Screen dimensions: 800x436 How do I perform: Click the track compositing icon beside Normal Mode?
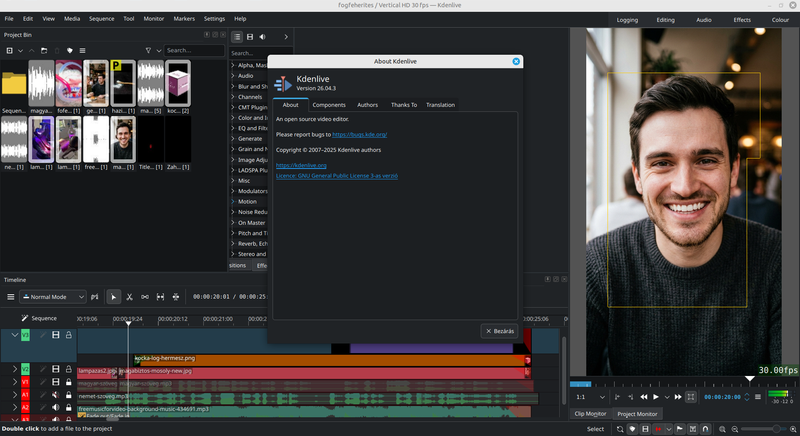(95, 297)
